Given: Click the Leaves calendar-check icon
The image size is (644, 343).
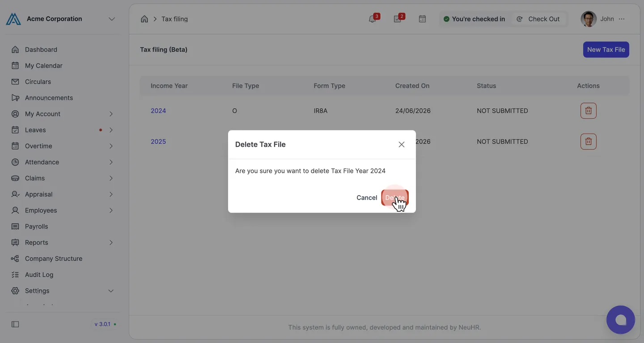Looking at the screenshot, I should tap(15, 130).
